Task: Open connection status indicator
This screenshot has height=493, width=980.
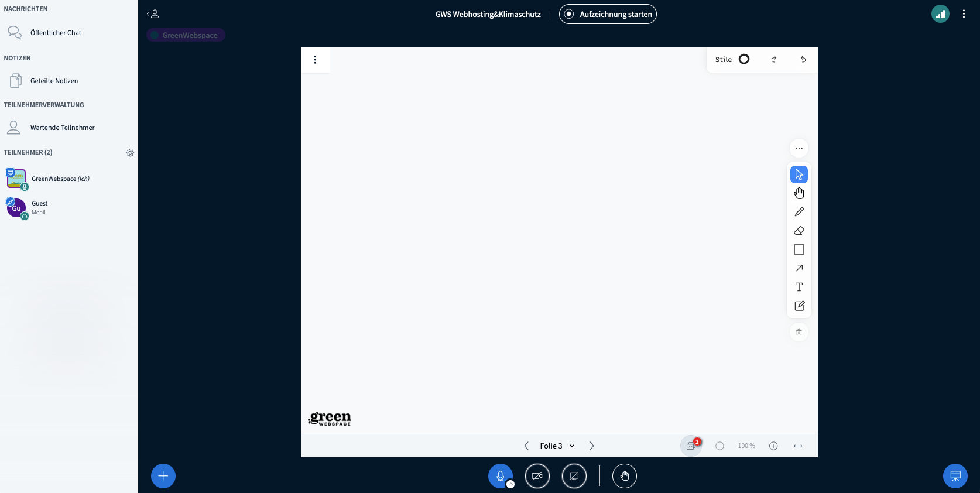Action: pyautogui.click(x=940, y=14)
